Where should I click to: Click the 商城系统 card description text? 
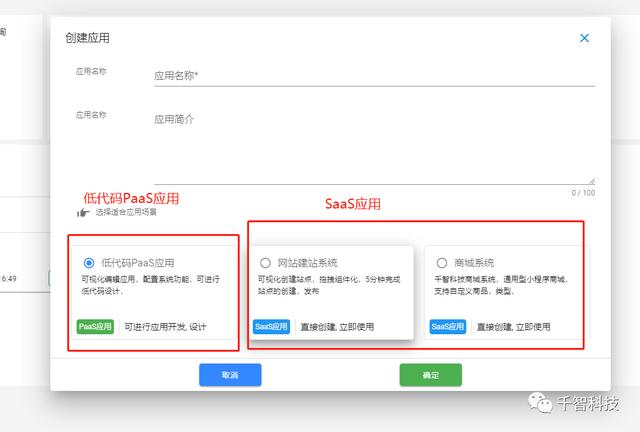point(501,285)
